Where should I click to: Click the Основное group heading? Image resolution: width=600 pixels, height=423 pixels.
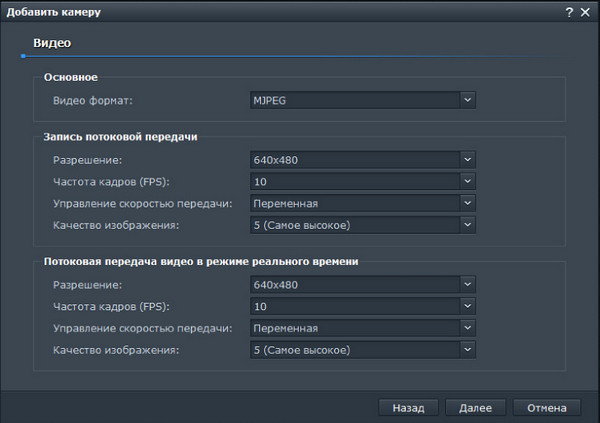(x=71, y=77)
